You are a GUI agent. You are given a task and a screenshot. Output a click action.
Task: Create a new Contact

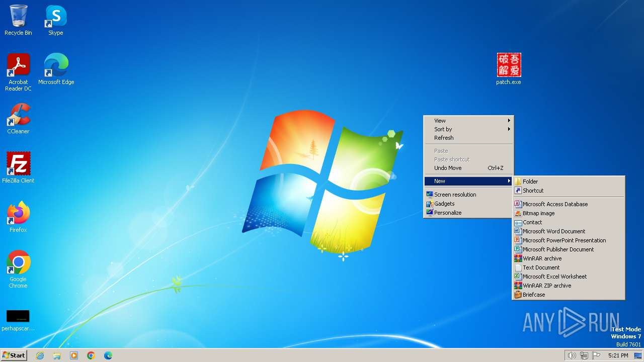(569, 222)
